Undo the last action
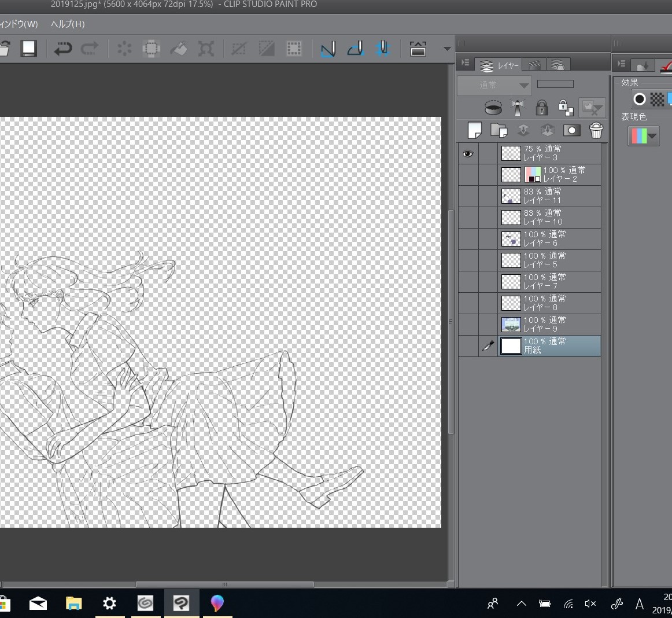 [62, 49]
